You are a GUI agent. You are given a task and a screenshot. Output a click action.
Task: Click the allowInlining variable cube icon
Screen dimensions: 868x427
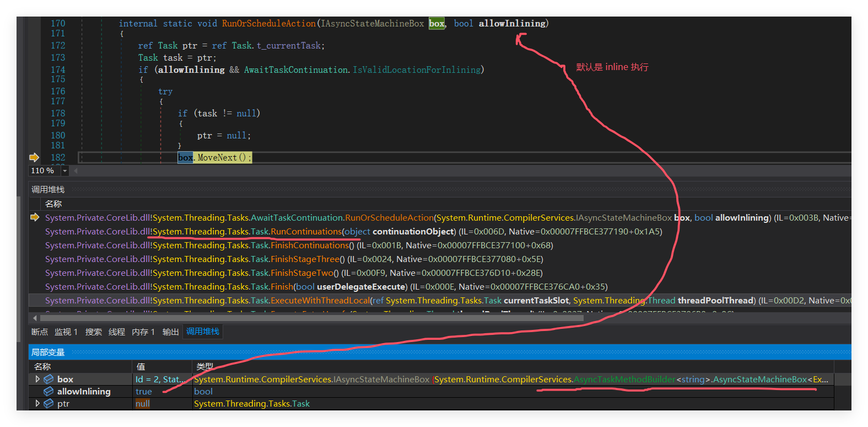pyautogui.click(x=48, y=391)
